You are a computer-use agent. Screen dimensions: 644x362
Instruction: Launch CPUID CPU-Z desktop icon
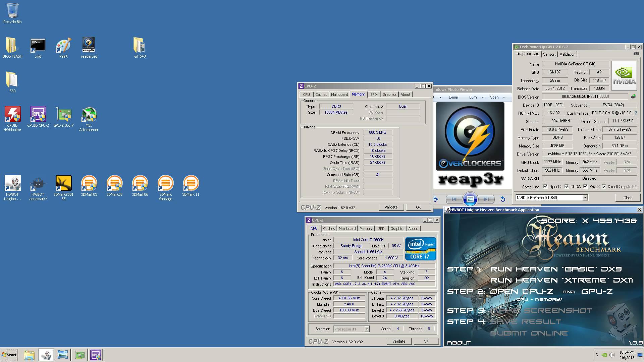pos(38,117)
